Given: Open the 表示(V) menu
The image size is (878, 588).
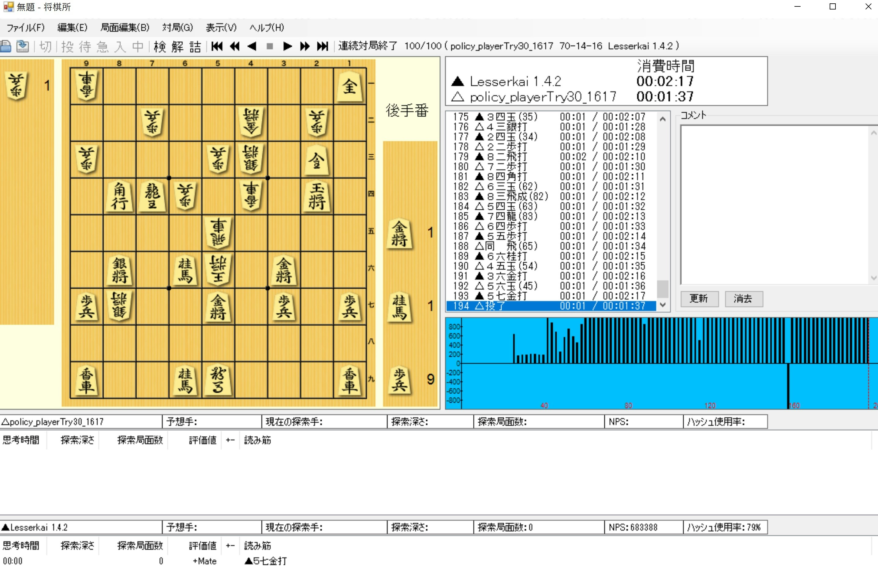Looking at the screenshot, I should (221, 28).
